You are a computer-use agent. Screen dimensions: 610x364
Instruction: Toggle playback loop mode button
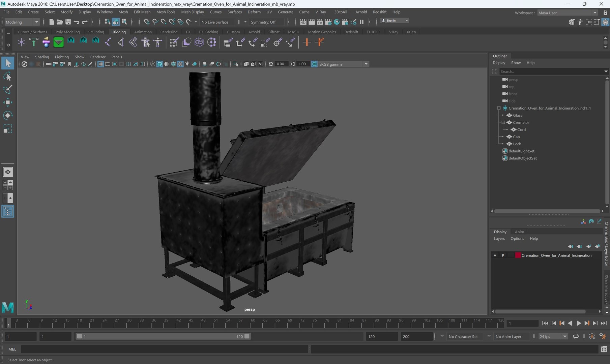tap(576, 336)
